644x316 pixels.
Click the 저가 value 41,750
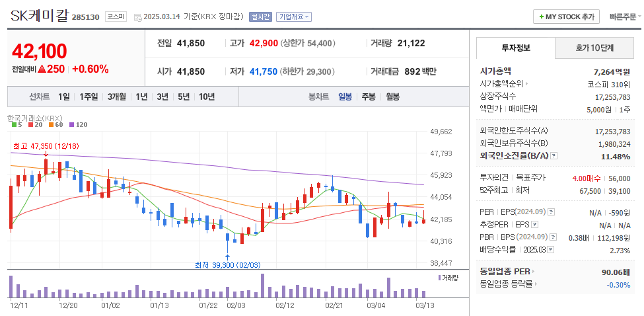[x=264, y=71]
